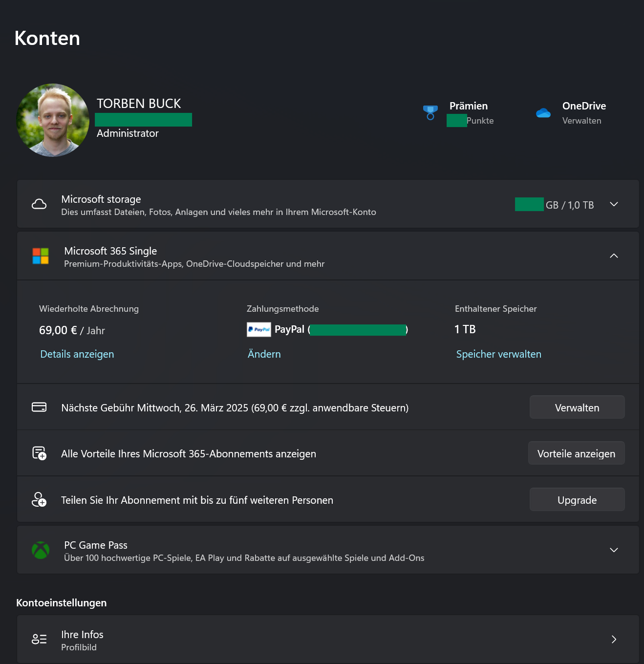
Task: Click the Ihre Infos profile list icon
Action: point(39,639)
